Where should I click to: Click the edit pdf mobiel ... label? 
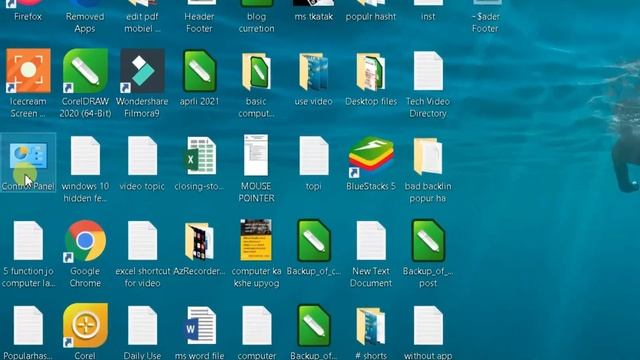pos(142,22)
